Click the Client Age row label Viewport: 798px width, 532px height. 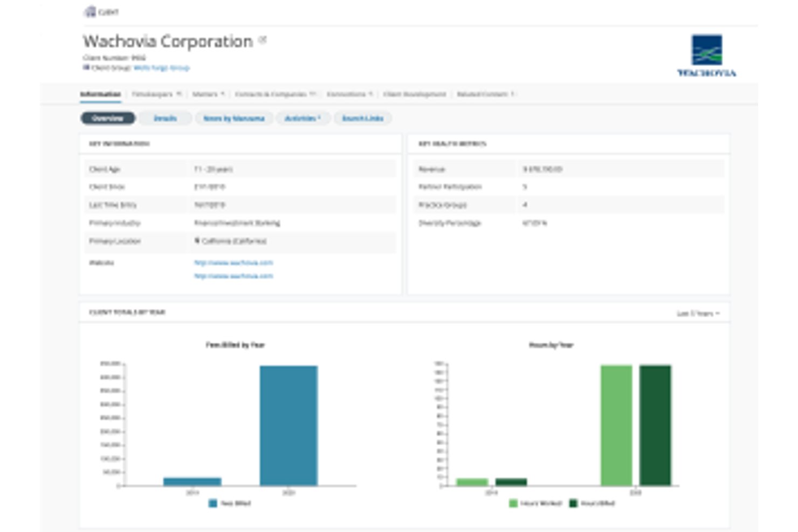point(105,169)
